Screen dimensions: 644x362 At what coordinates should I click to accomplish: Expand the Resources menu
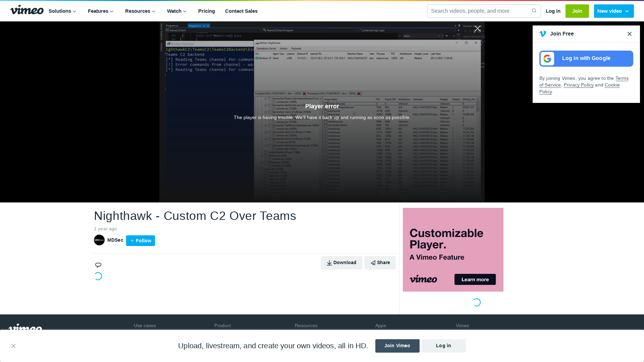(x=140, y=11)
